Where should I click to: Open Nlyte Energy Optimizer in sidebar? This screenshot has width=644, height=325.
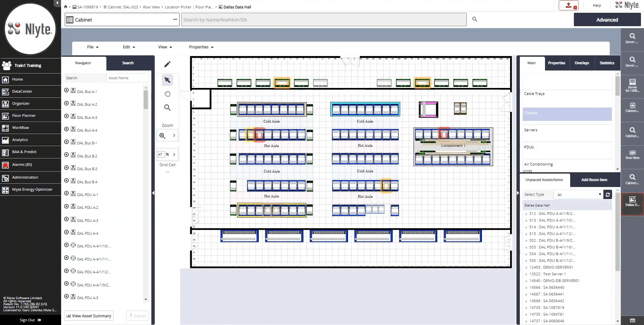point(31,190)
